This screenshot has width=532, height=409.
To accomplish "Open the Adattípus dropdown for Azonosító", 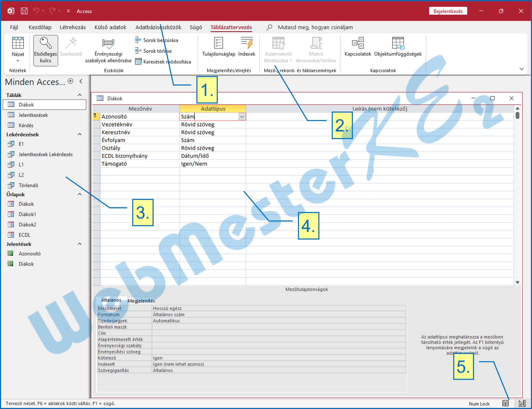I will 242,117.
